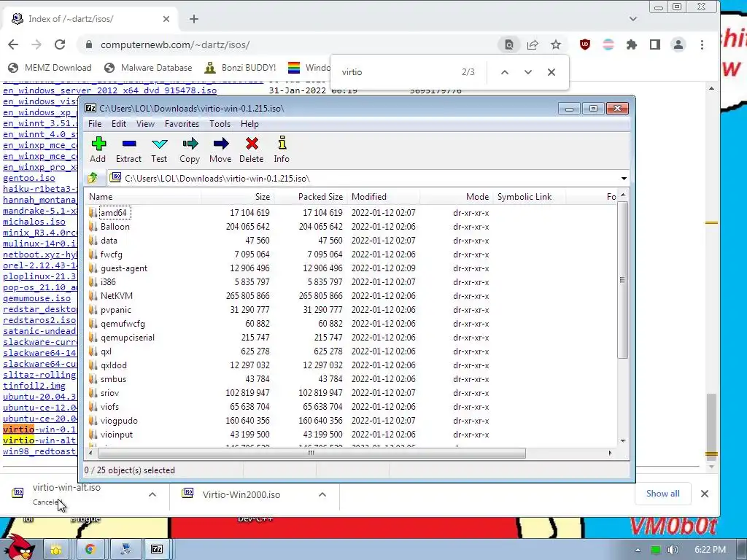Open the Chrome profile avatar

pyautogui.click(x=678, y=44)
